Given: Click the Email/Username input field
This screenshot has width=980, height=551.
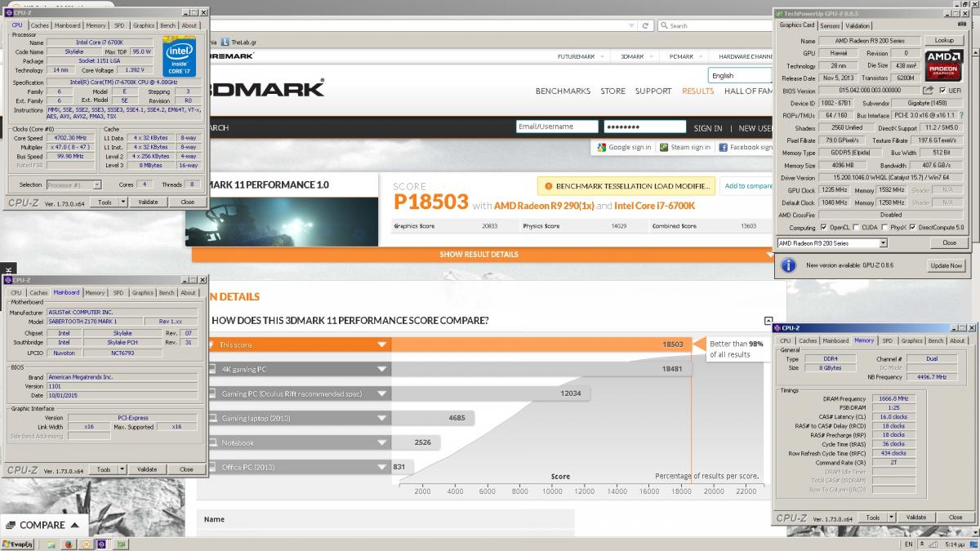Looking at the screenshot, I should (557, 127).
